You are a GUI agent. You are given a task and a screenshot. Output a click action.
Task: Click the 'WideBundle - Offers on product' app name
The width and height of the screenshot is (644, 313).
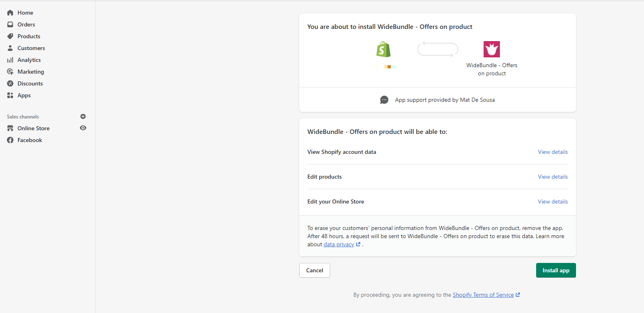pos(492,69)
